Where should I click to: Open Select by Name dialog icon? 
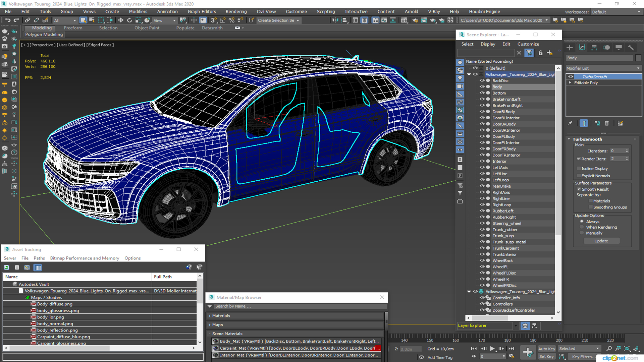(x=92, y=20)
